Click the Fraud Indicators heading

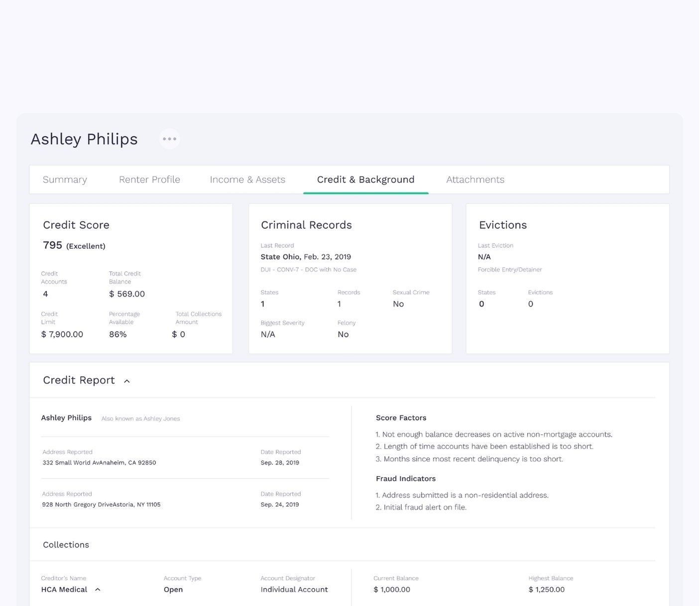pyautogui.click(x=405, y=479)
